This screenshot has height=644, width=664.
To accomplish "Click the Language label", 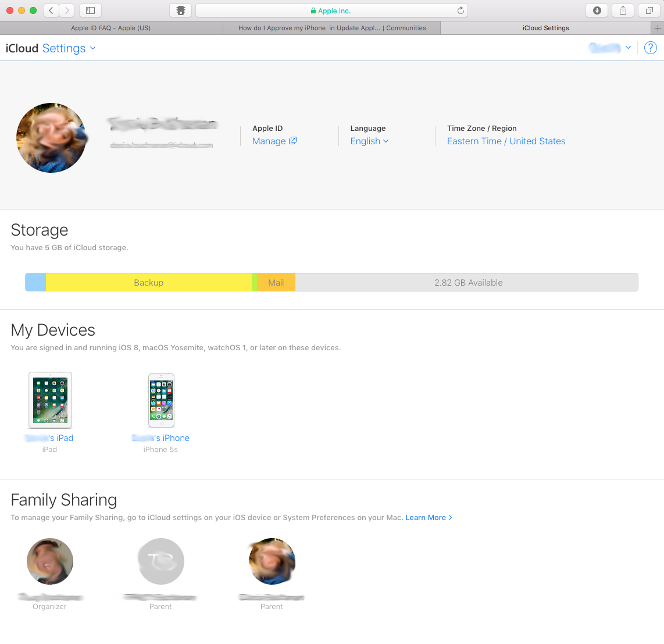I will click(368, 129).
